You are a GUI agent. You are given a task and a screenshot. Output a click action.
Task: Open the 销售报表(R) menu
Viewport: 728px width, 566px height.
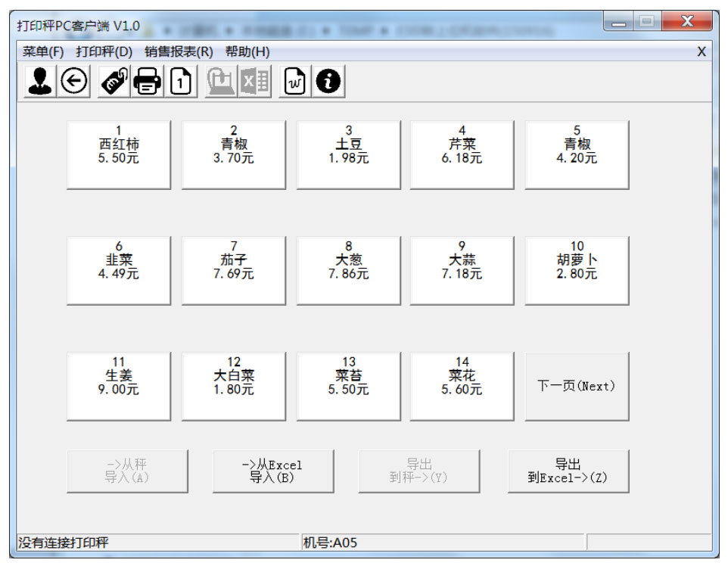click(179, 51)
